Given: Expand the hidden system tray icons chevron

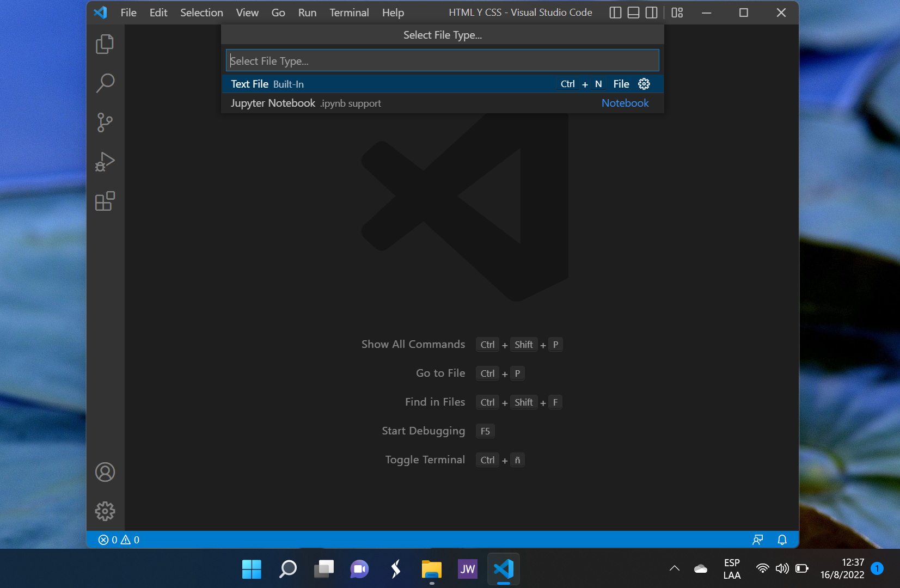Looking at the screenshot, I should pos(674,568).
